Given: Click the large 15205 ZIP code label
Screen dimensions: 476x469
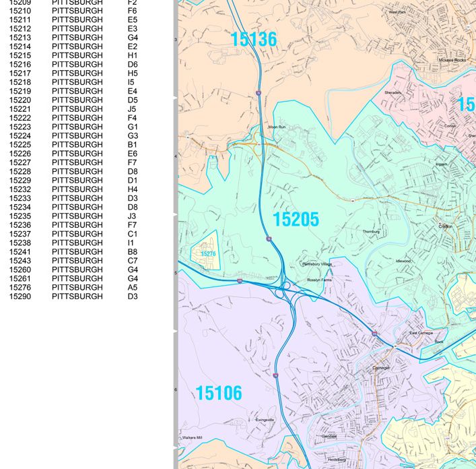Looking at the screenshot, I should coord(296,220).
